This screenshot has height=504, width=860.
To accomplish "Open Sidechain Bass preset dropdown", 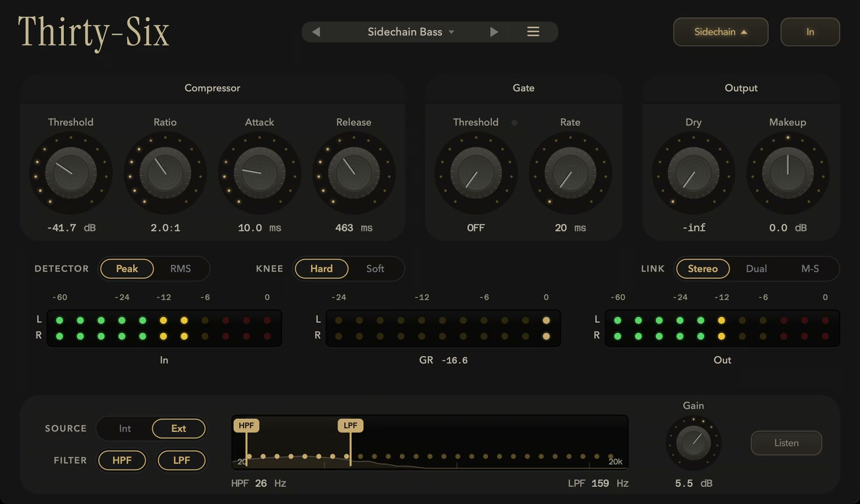I will (411, 32).
